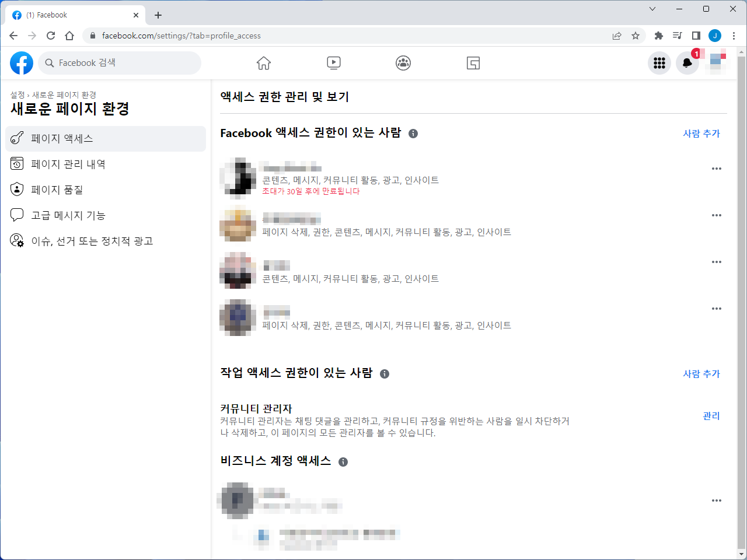
Task: Click the 설정 breadcrumb link
Action: tap(18, 95)
